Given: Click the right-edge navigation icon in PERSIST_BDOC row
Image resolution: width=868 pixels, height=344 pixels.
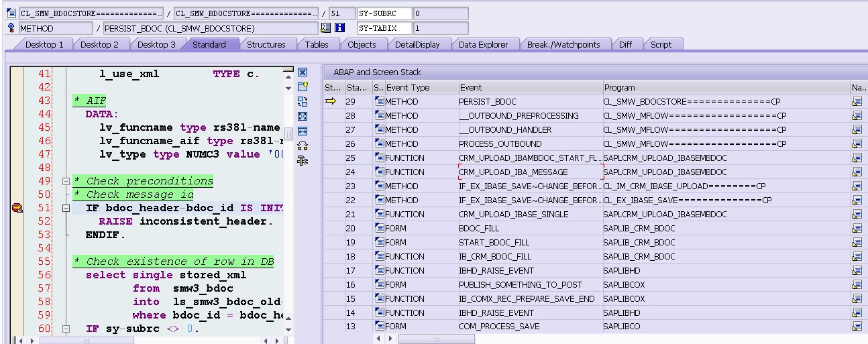Looking at the screenshot, I should pos(857,101).
